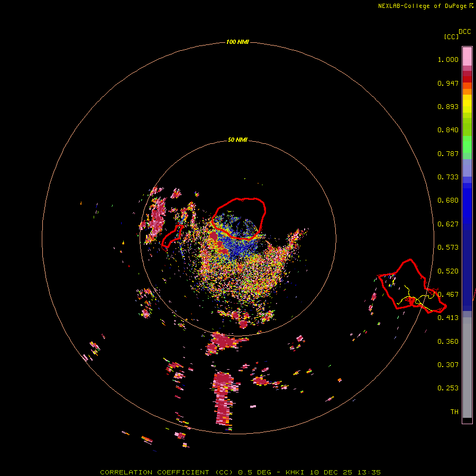This screenshot has width=476, height=476.
Task: Select the 0.893 legend value
Action: [x=448, y=106]
